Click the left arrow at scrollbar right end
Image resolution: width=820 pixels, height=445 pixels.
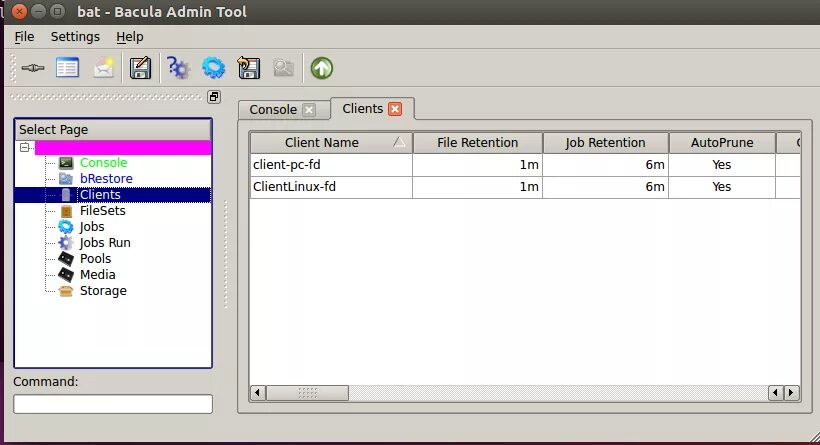(x=776, y=393)
